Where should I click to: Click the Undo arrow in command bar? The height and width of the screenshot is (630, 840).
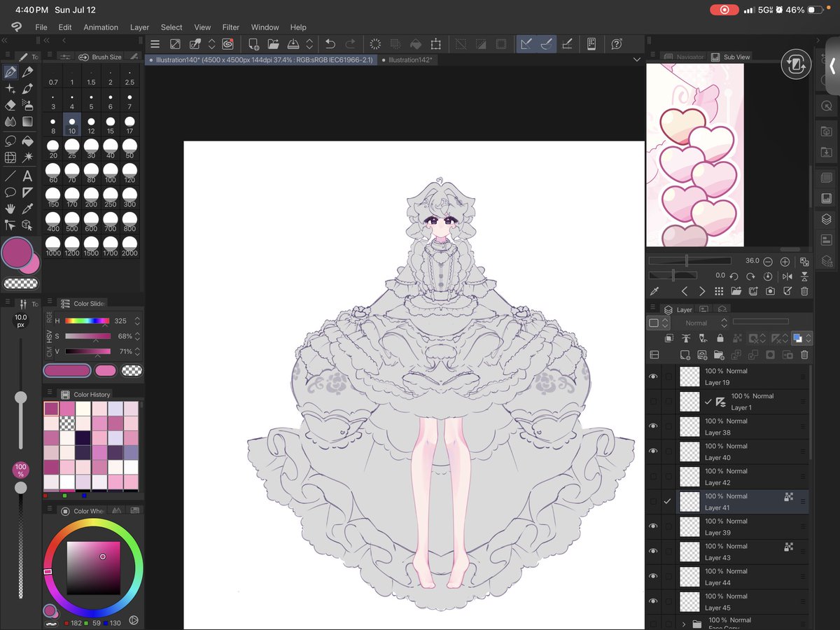[330, 44]
